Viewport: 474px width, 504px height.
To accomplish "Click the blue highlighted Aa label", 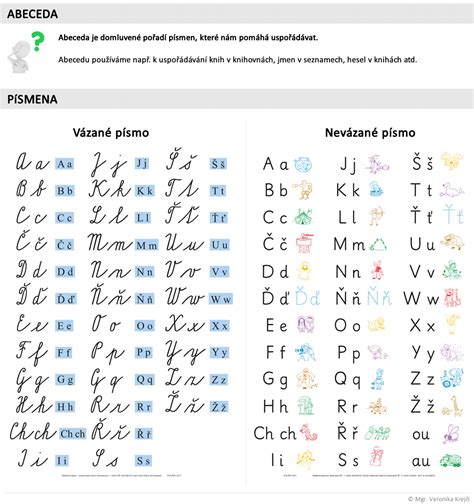I will pyautogui.click(x=65, y=164).
